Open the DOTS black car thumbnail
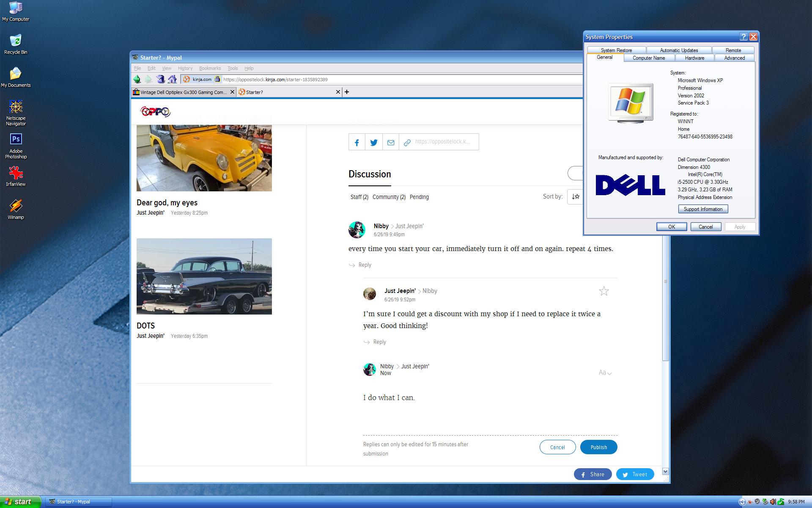 pos(204,276)
